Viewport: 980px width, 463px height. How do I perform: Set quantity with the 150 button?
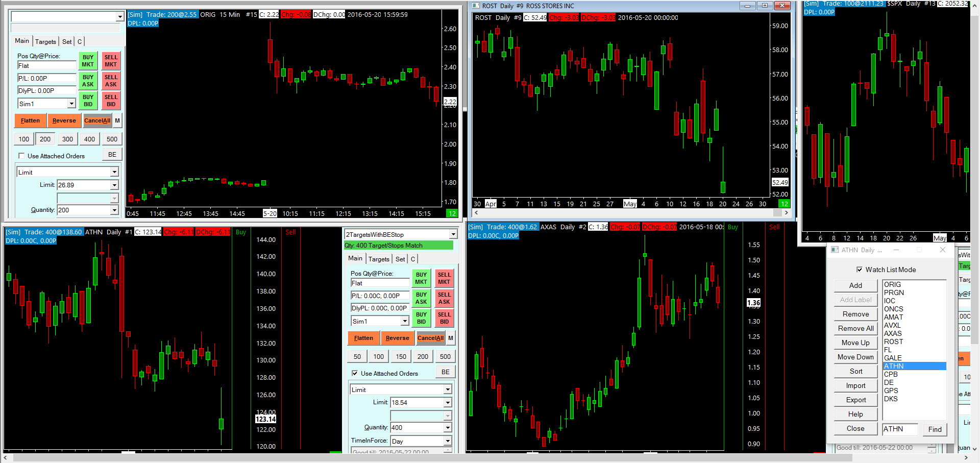coord(401,356)
